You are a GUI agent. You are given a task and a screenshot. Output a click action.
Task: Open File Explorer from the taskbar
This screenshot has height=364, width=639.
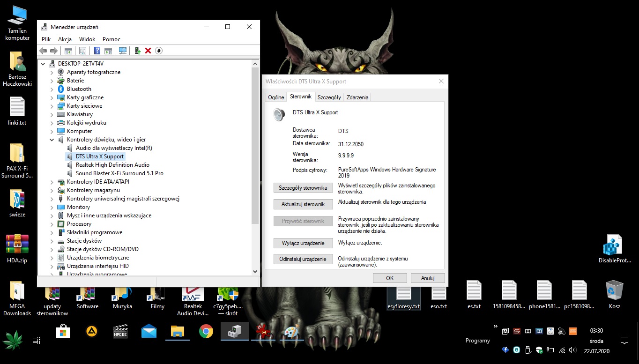[178, 332]
